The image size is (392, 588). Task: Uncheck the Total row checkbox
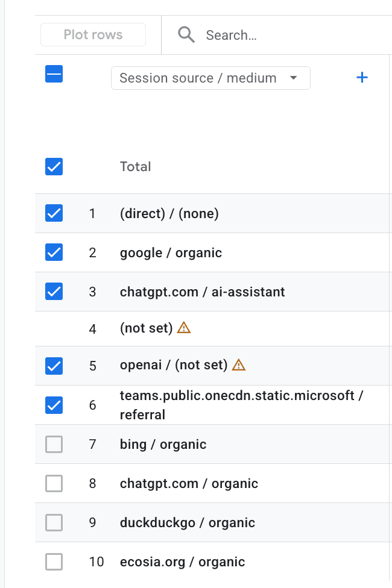[54, 166]
